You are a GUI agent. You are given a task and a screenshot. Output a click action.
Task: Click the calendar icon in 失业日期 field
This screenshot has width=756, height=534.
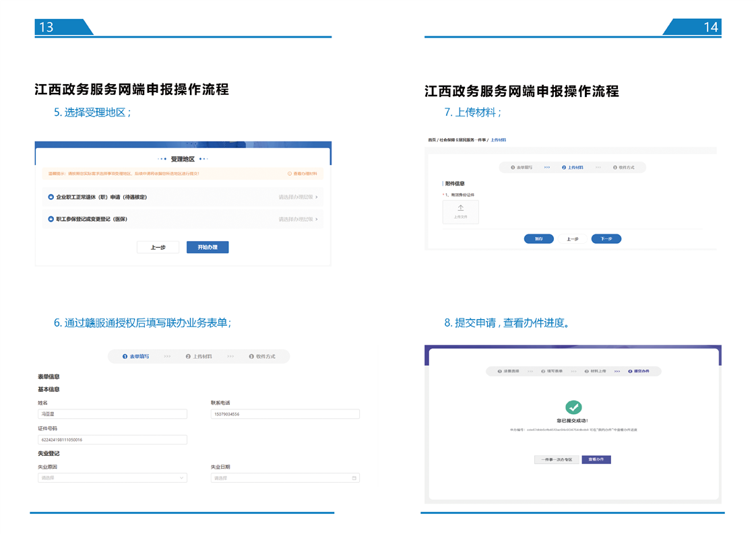tap(354, 478)
